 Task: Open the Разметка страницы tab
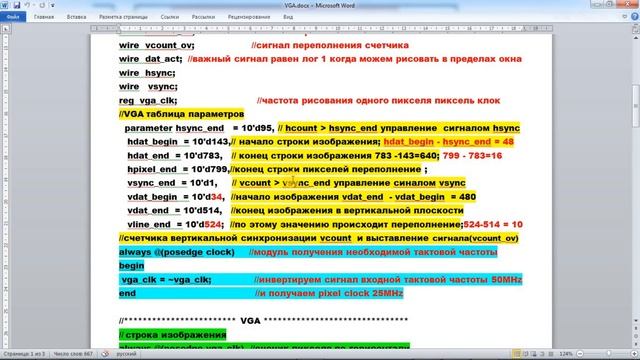tap(123, 17)
